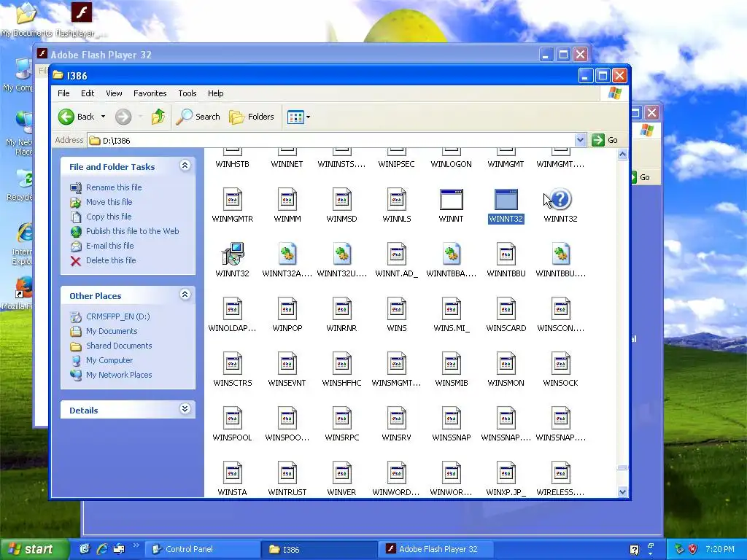This screenshot has width=747, height=560.
Task: Select the WINMGMTR file icon
Action: [x=233, y=199]
